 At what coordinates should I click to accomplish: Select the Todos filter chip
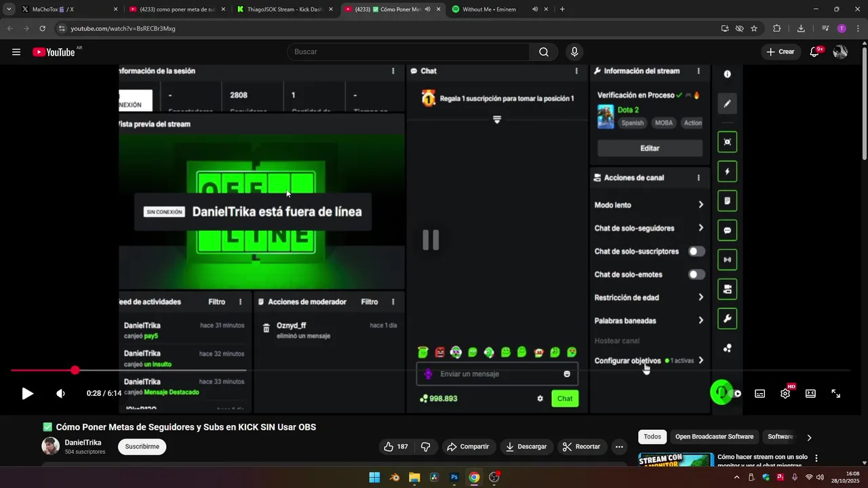(652, 437)
